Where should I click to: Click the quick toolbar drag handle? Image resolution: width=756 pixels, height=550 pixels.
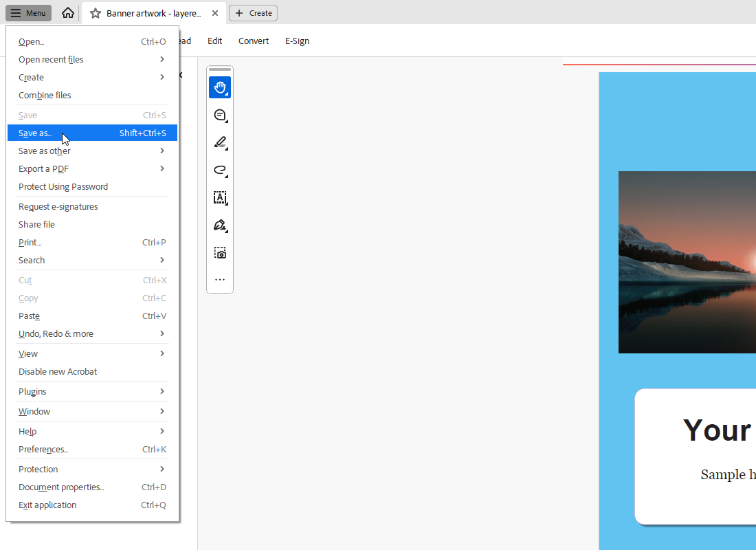pos(220,69)
